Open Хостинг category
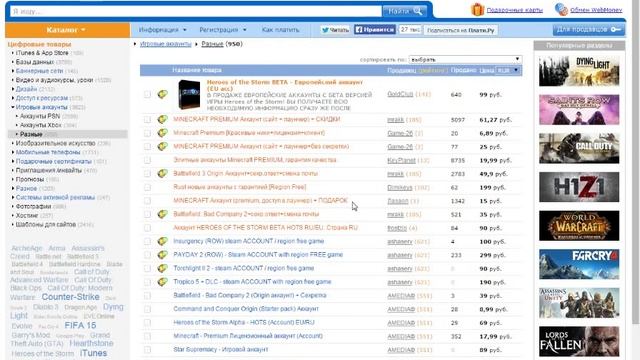Viewport: 640px width, 360px height. 27,216
